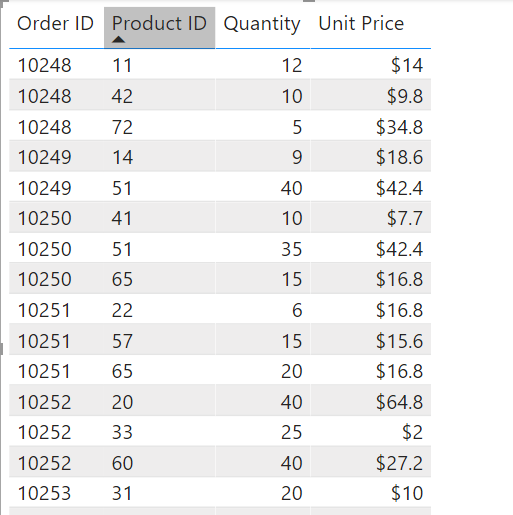Select the quantity 35 cell

[x=263, y=249]
